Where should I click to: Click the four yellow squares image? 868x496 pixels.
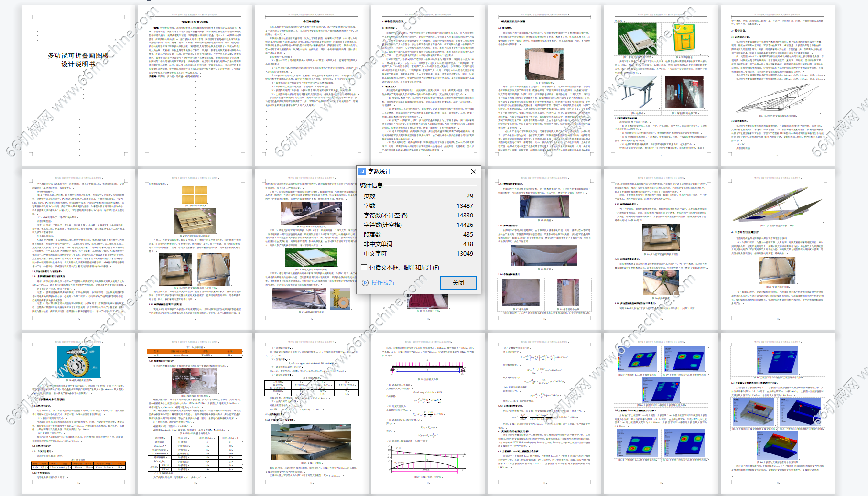point(195,195)
